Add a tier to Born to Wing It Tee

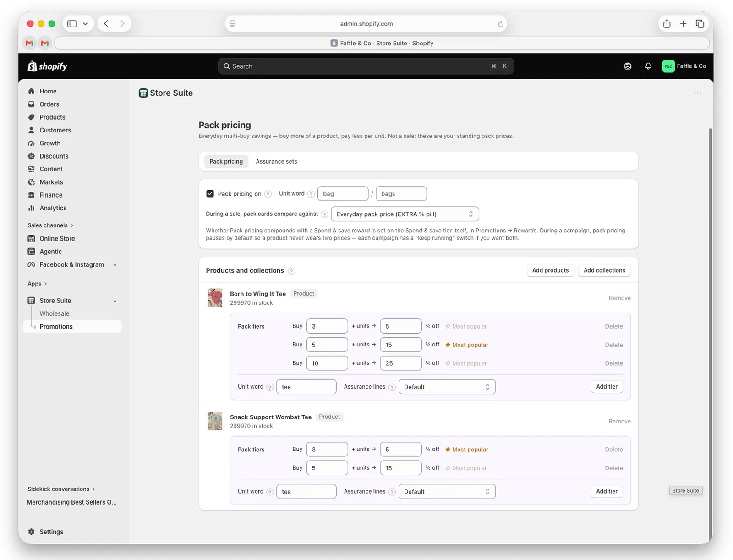click(607, 387)
